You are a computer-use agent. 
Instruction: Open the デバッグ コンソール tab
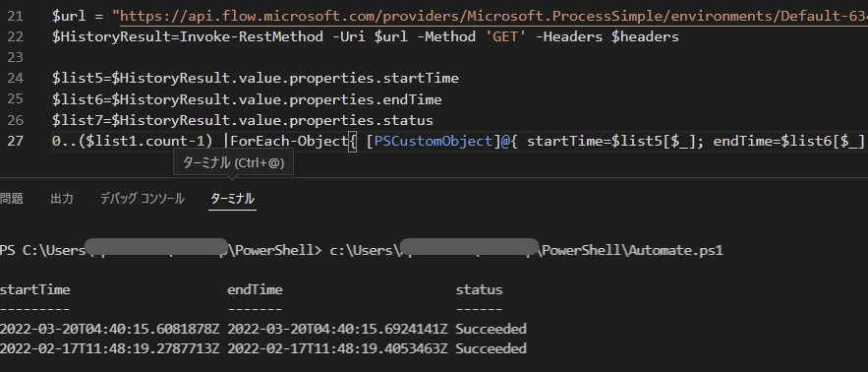click(x=143, y=199)
